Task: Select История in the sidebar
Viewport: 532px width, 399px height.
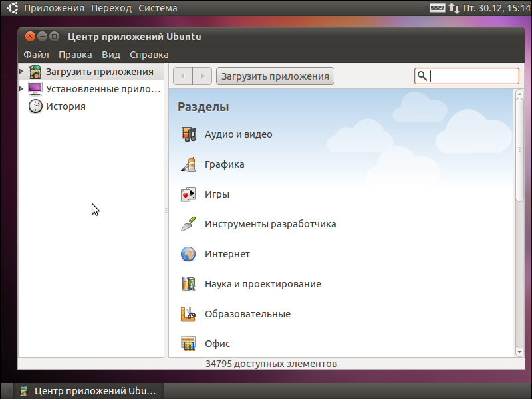Action: (91, 106)
